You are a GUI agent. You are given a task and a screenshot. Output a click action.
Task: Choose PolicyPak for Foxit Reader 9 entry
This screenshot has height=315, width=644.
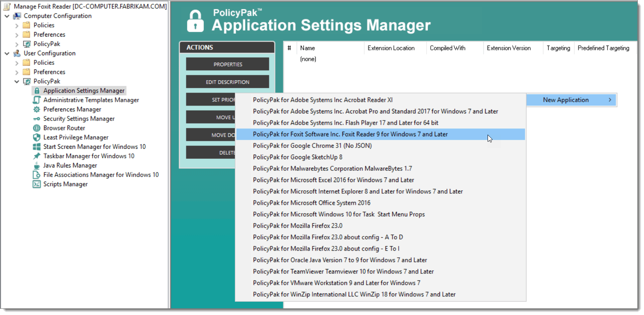pyautogui.click(x=381, y=134)
